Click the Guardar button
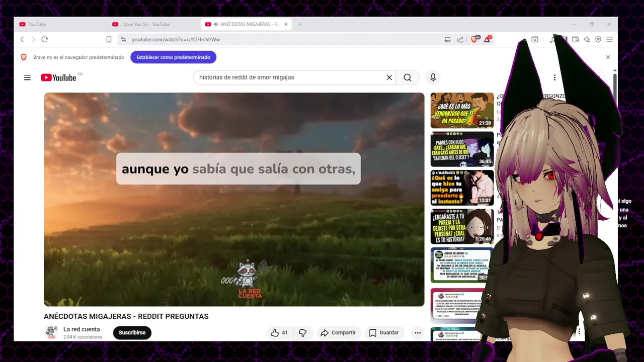This screenshot has height=362, width=644. coord(384,332)
